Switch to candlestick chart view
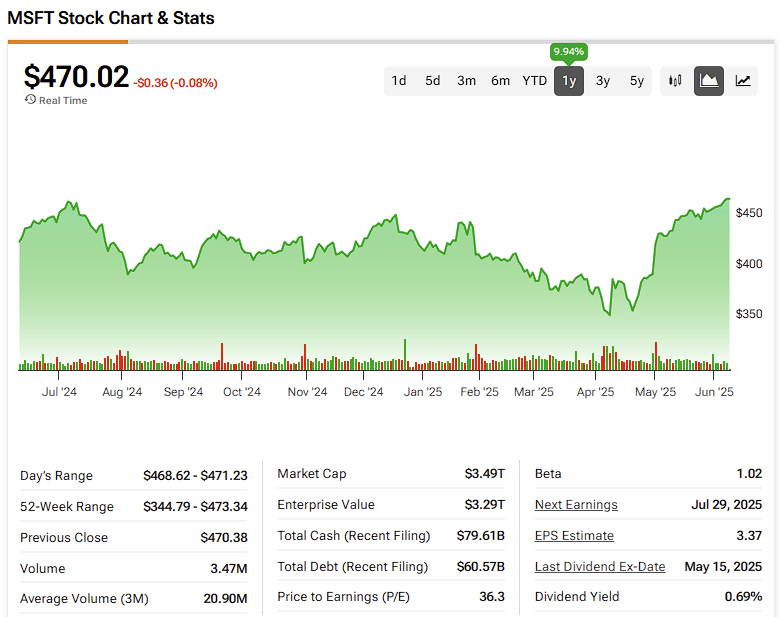Screen dimensions: 781x617 pyautogui.click(x=675, y=81)
